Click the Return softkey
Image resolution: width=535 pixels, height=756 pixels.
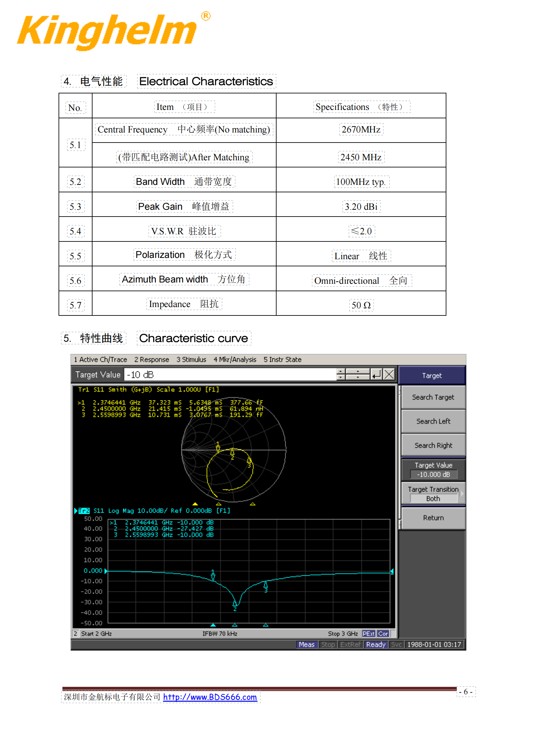coord(433,518)
